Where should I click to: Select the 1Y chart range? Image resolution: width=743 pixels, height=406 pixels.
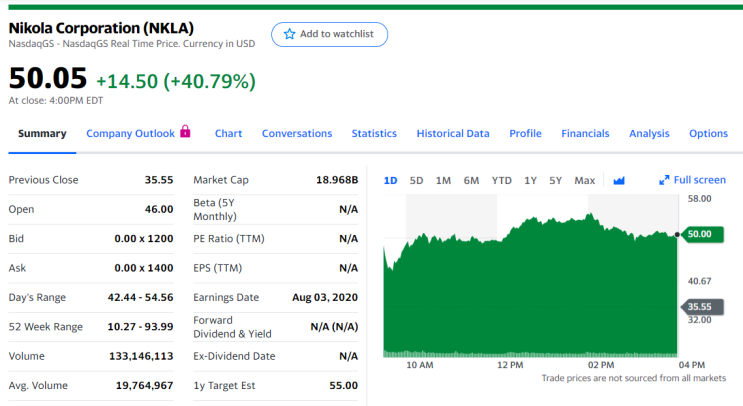[530, 180]
